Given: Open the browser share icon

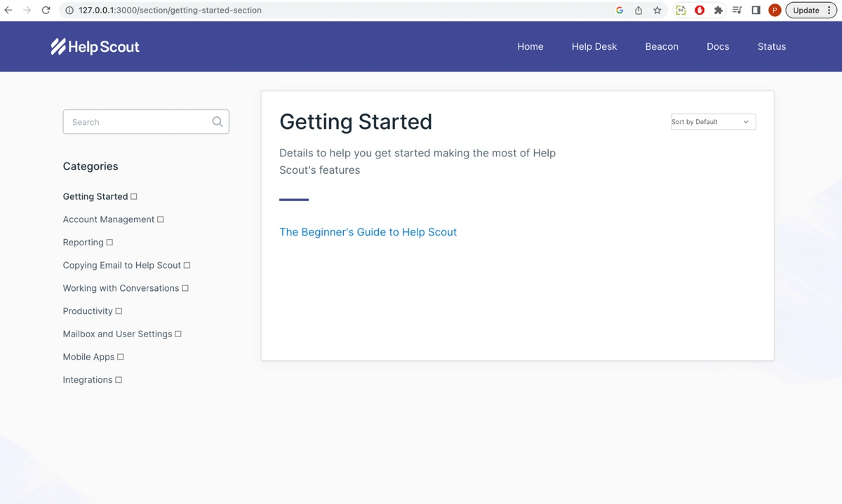Looking at the screenshot, I should [x=639, y=11].
